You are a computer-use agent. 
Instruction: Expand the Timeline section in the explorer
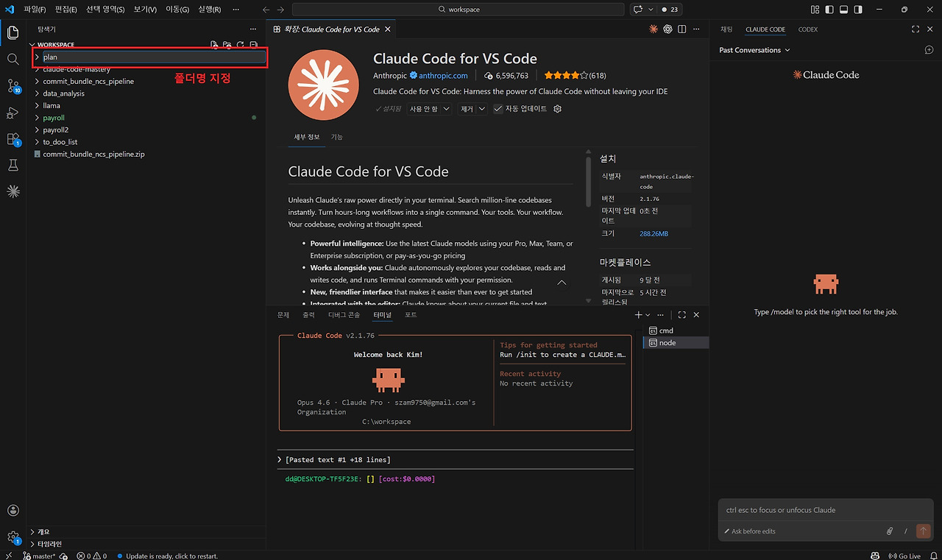(147, 544)
